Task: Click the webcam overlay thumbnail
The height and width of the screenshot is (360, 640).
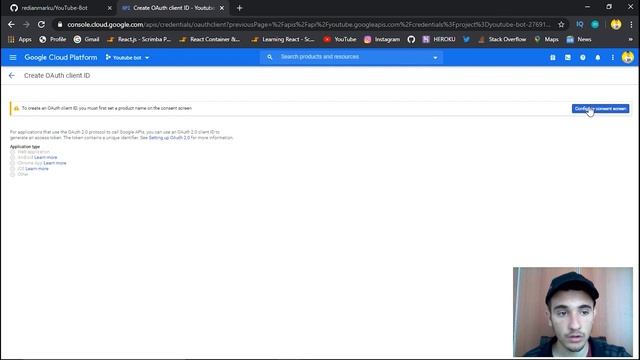Action: pos(573,312)
